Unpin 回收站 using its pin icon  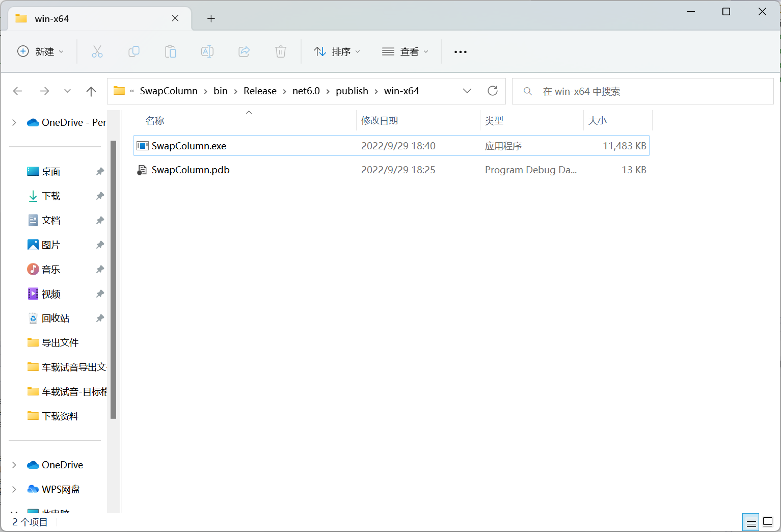point(100,318)
